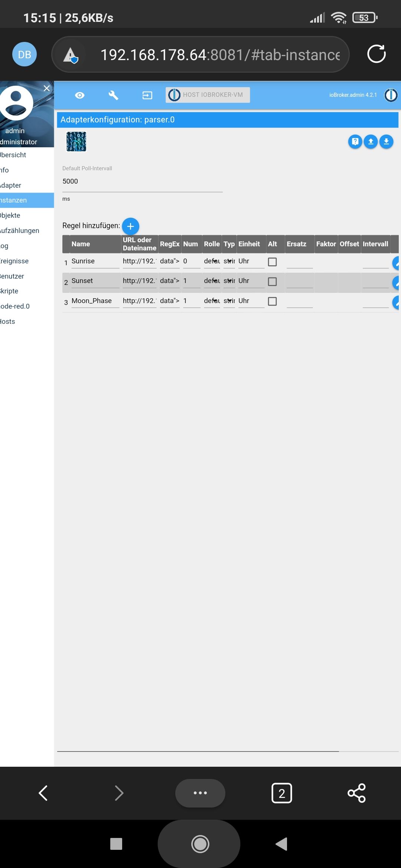Image resolution: width=401 pixels, height=868 pixels.
Task: Open the wrench settings icon
Action: click(113, 95)
